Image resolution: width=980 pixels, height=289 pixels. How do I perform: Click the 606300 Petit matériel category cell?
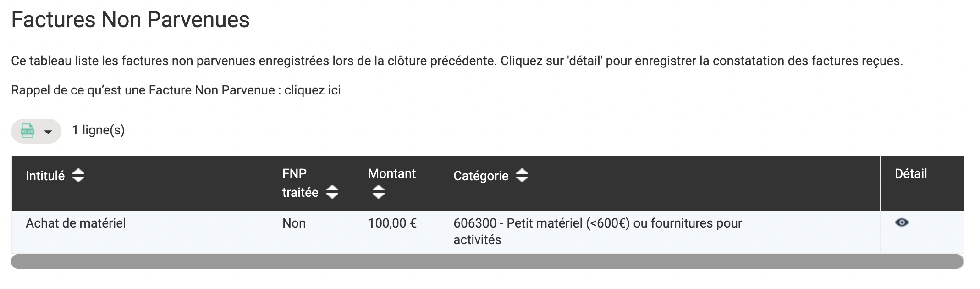click(x=597, y=231)
